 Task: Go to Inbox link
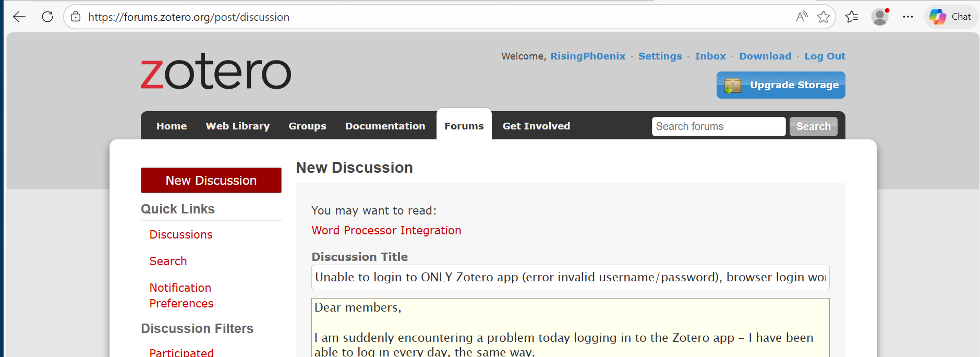tap(710, 56)
